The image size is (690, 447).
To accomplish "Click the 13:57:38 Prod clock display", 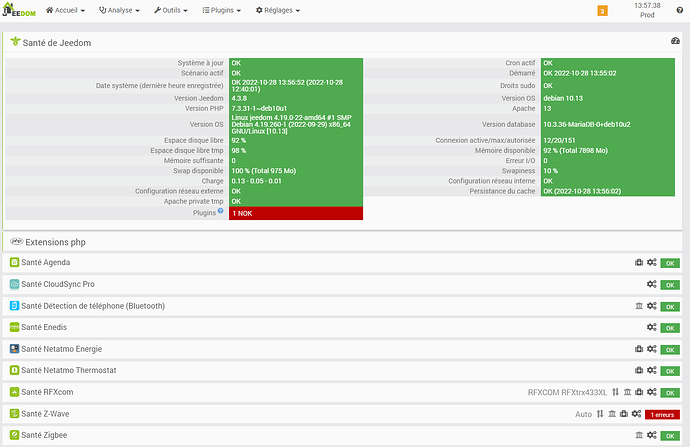I will pos(647,10).
